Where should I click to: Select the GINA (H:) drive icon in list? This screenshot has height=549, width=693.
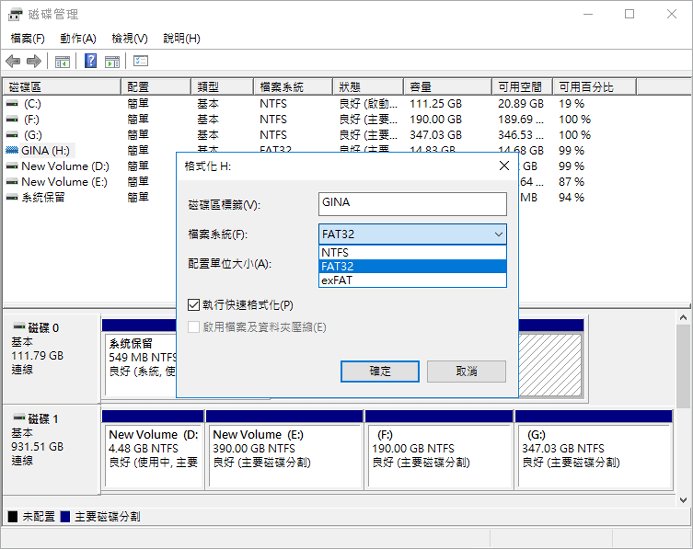click(x=11, y=150)
